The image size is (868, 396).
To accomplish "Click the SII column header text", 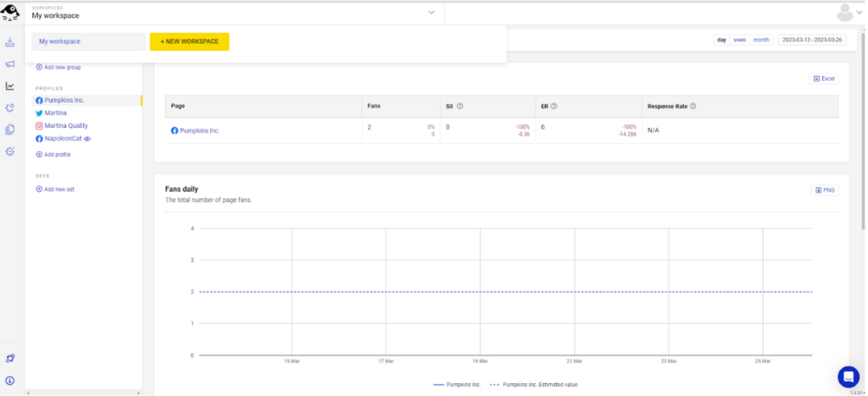I will 449,106.
